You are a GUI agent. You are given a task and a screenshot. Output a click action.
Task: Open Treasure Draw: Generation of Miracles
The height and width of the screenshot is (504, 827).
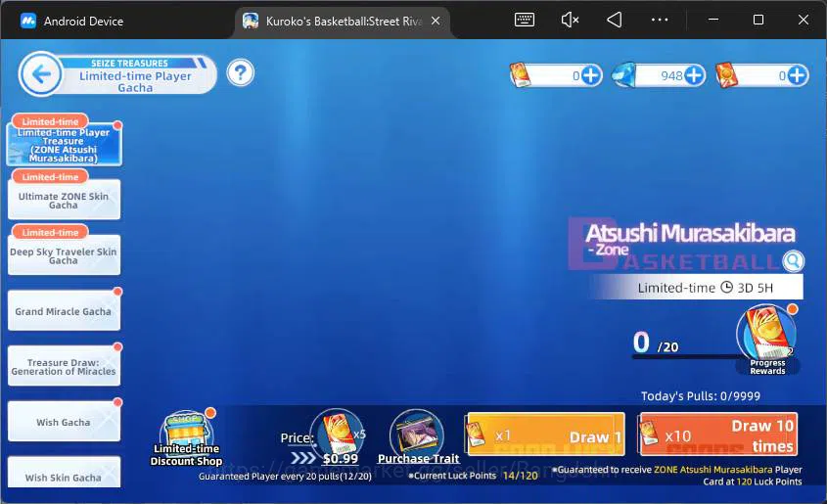click(64, 366)
